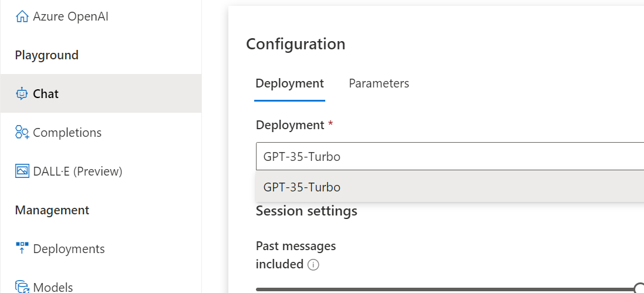Show info for Past messages included
Screen dimensions: 644x293
coord(313,265)
